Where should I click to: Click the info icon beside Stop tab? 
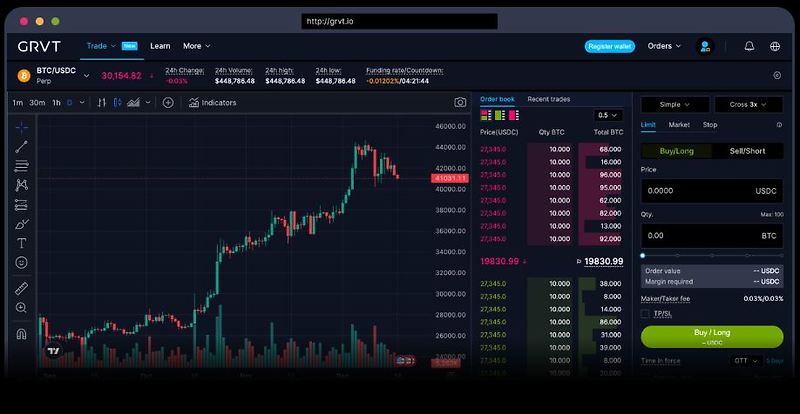pyautogui.click(x=779, y=125)
